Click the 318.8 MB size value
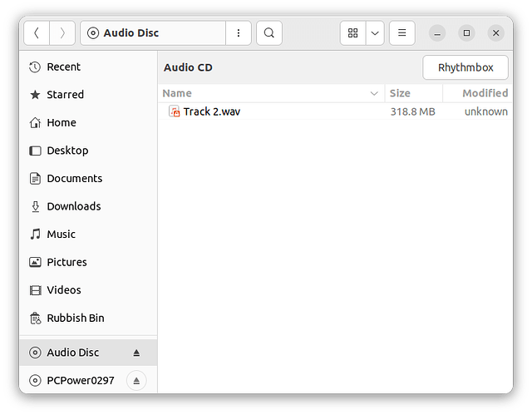 coord(412,111)
